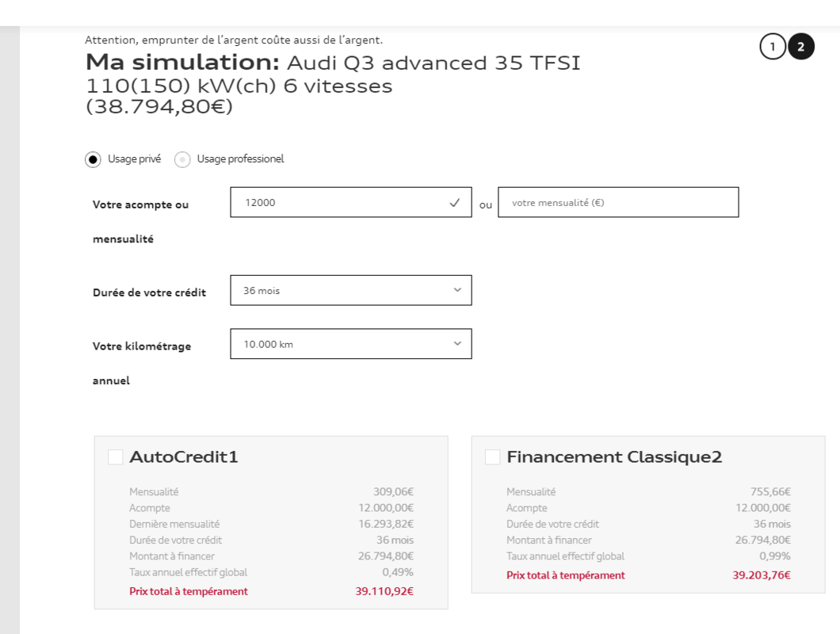This screenshot has width=840, height=634.
Task: Click the Usage privé text label
Action: (x=134, y=159)
